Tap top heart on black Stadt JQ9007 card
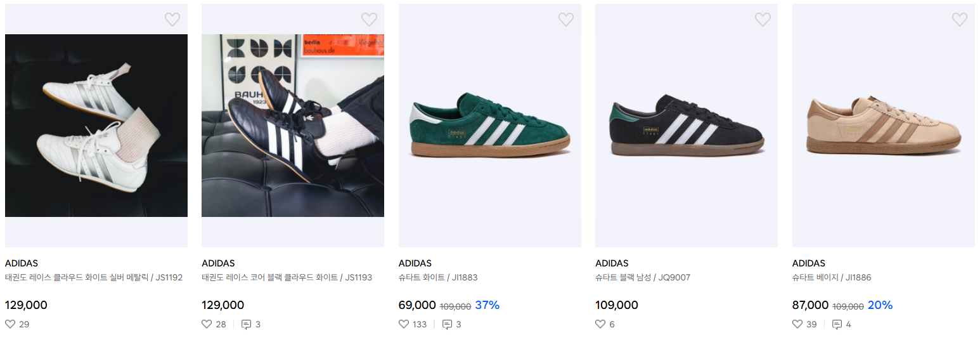 pyautogui.click(x=763, y=20)
